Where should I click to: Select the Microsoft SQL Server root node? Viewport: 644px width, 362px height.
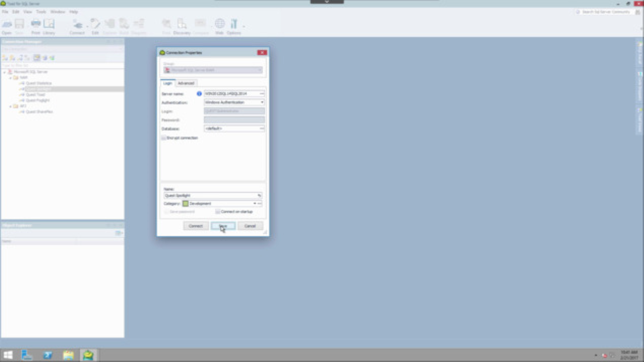click(30, 72)
